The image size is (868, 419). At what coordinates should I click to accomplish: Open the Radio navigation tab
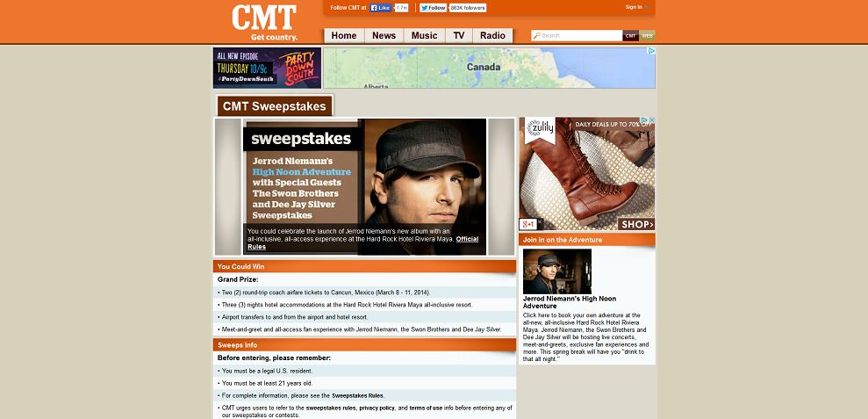tap(492, 35)
